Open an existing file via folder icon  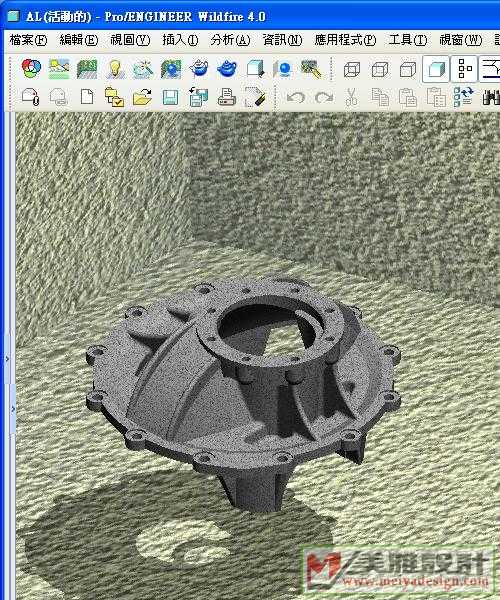click(142, 97)
